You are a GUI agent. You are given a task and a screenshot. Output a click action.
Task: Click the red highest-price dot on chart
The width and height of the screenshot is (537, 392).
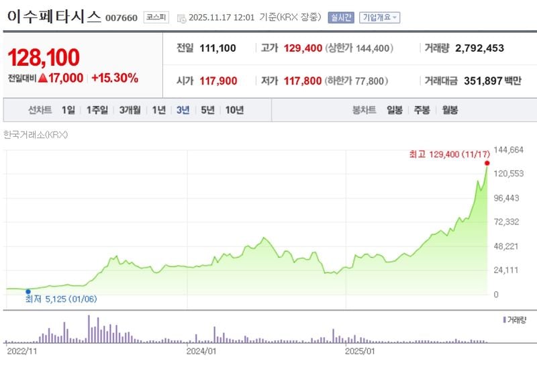coord(487,163)
